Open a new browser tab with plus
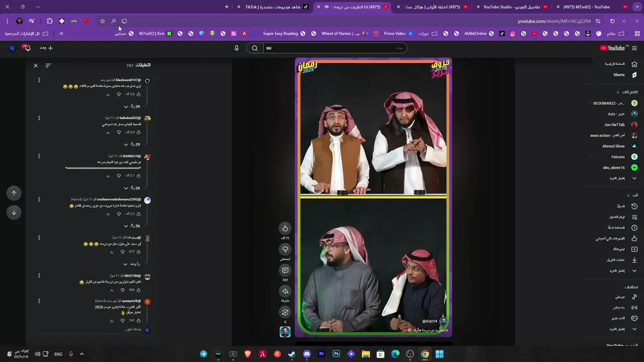 (x=226, y=7)
